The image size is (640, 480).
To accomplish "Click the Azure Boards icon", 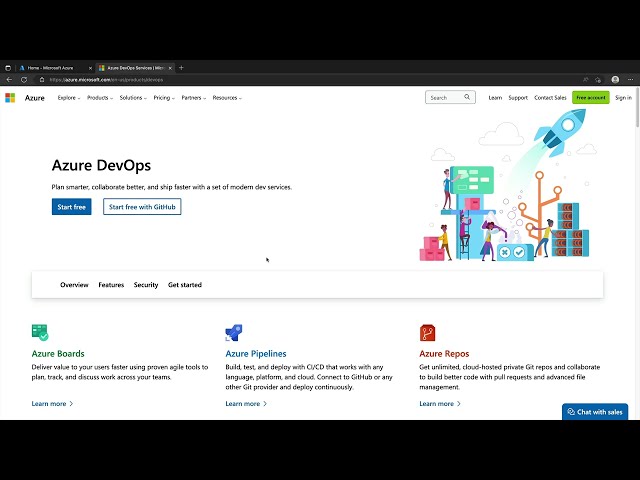I will (x=40, y=332).
